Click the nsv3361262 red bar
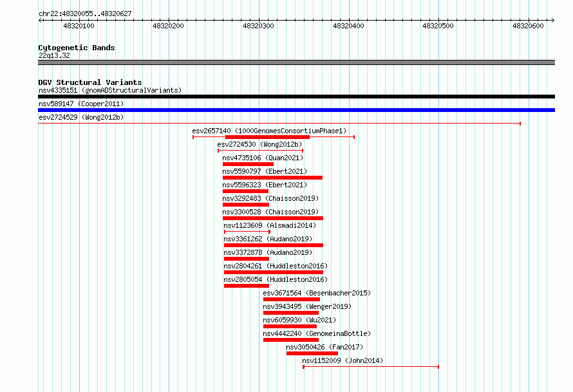This screenshot has height=392, width=573. point(274,245)
